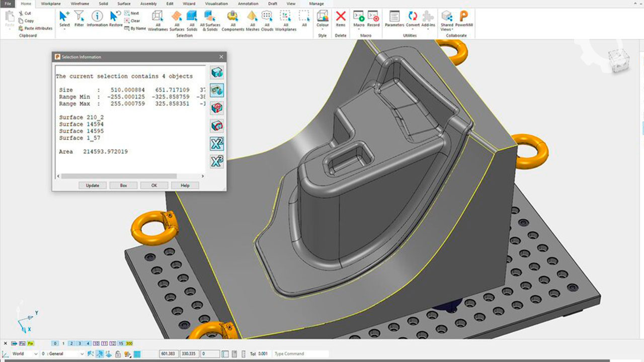Select All Surfaces in the ribbon
This screenshot has width=644, height=362.
point(177,17)
